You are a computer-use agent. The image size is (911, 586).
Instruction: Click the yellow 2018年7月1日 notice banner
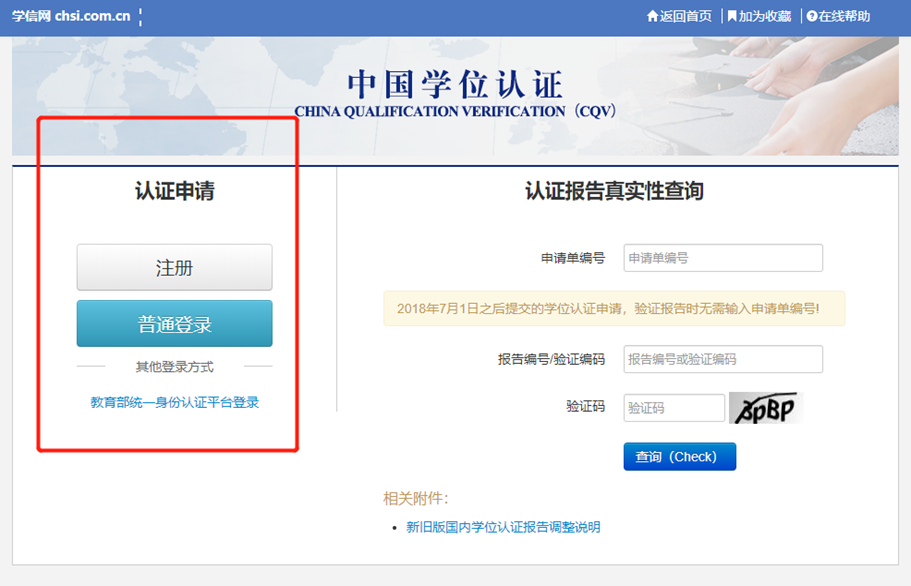(x=613, y=309)
